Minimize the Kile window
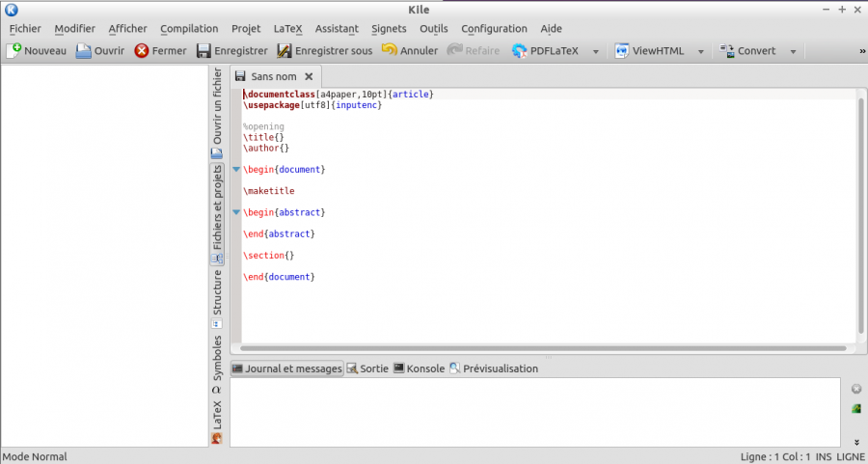Screen dimensions: 868x464 826,10
